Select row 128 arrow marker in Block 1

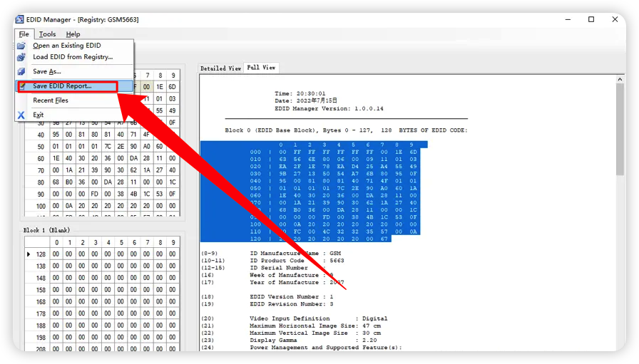pyautogui.click(x=29, y=254)
